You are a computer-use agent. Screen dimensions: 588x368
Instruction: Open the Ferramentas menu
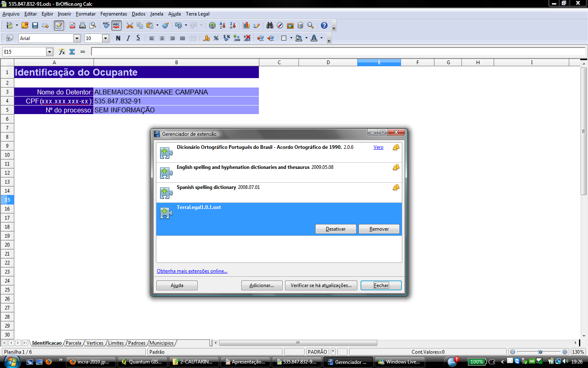[x=114, y=14]
